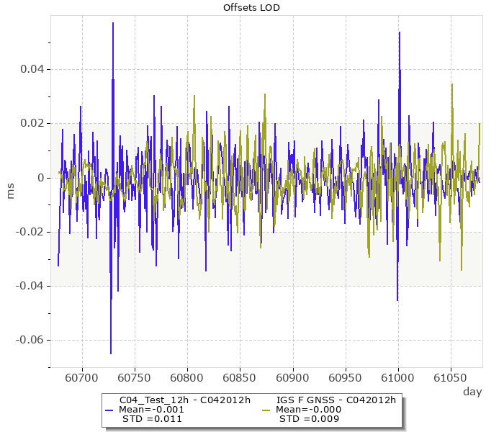Click 'STD =0.011' text in the legend
The height and width of the screenshot is (432, 504).
pyautogui.click(x=152, y=418)
